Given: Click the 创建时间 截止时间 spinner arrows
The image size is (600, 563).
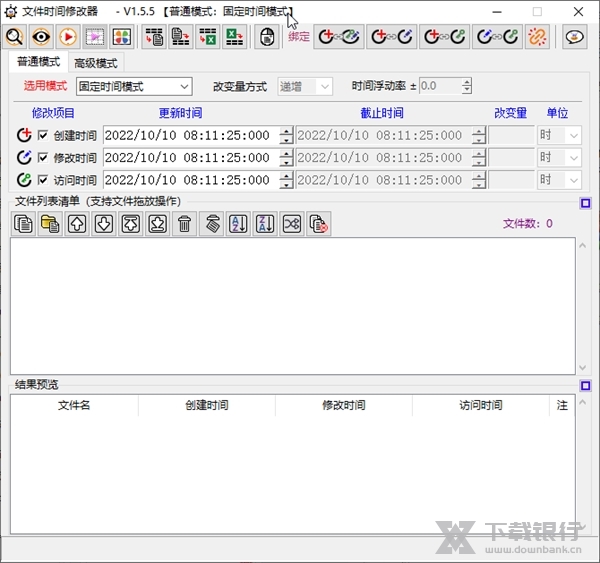Looking at the screenshot, I should (x=479, y=135).
